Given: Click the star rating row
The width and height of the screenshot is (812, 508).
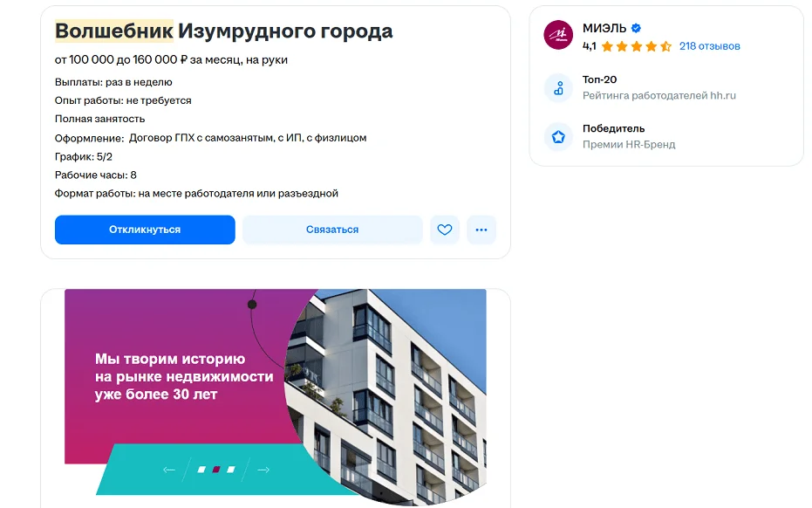Looking at the screenshot, I should coord(637,46).
